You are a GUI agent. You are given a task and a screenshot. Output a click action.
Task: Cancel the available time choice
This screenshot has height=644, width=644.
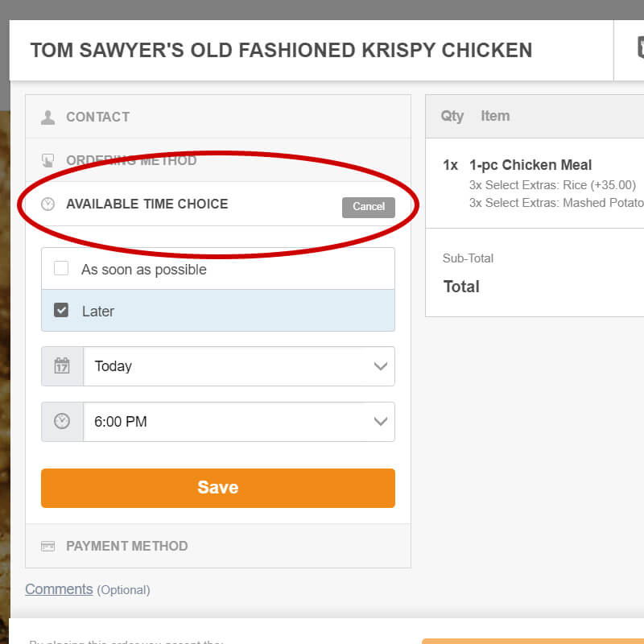coord(368,207)
